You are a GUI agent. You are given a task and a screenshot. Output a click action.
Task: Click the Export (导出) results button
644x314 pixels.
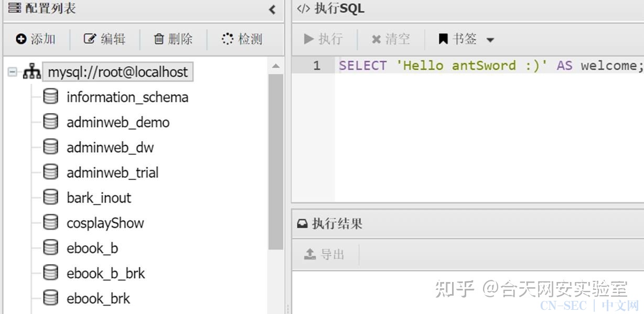click(325, 254)
